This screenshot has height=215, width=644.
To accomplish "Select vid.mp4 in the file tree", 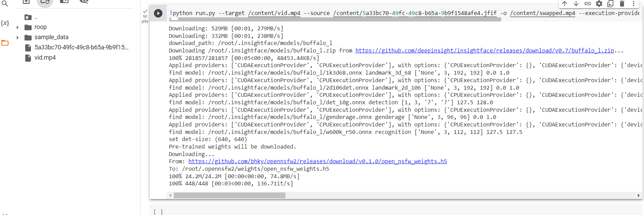I will click(x=45, y=58).
